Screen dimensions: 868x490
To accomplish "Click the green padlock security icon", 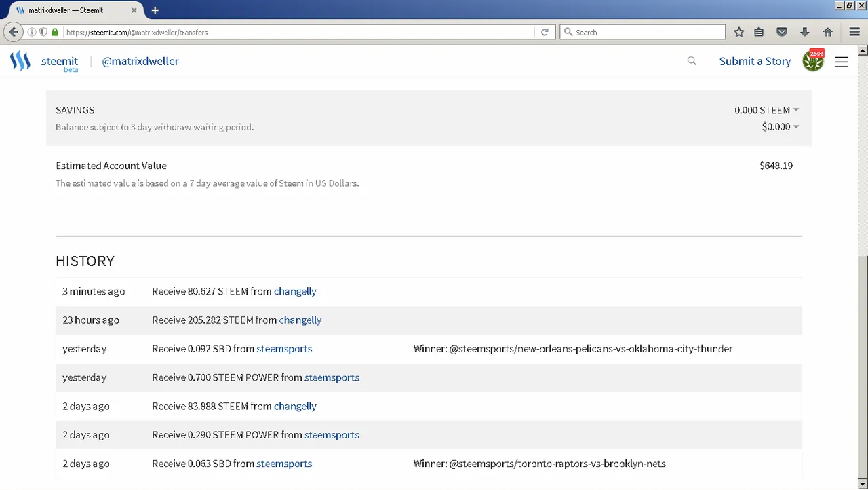I will pyautogui.click(x=55, y=32).
